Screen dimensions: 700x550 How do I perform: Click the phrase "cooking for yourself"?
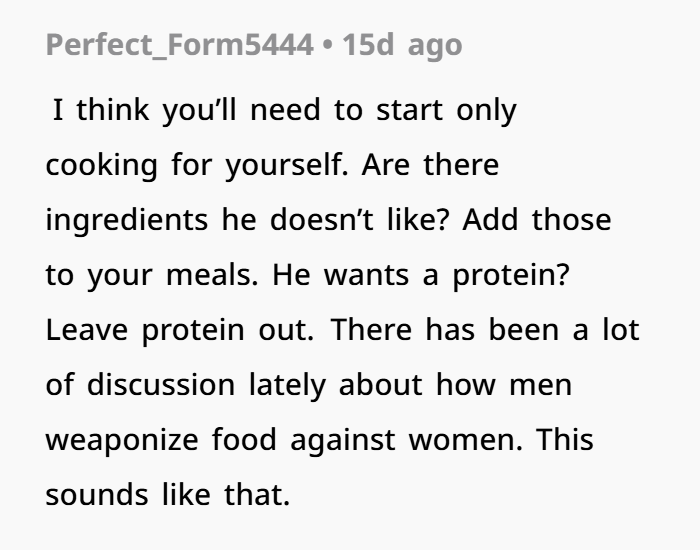pos(195,165)
